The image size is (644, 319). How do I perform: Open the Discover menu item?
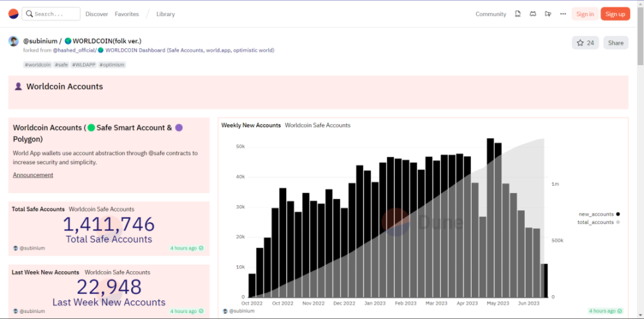pyautogui.click(x=97, y=14)
